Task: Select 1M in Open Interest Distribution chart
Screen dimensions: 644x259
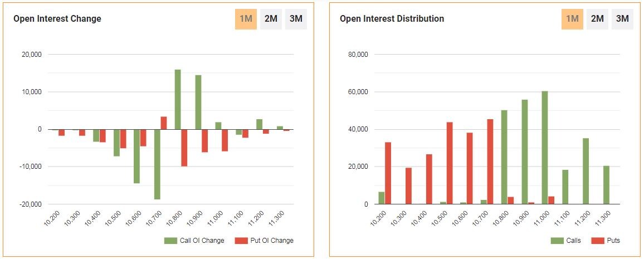Action: (x=572, y=19)
